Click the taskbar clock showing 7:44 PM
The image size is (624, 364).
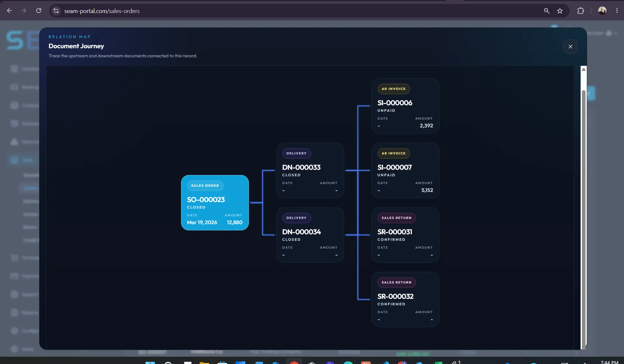click(x=609, y=362)
